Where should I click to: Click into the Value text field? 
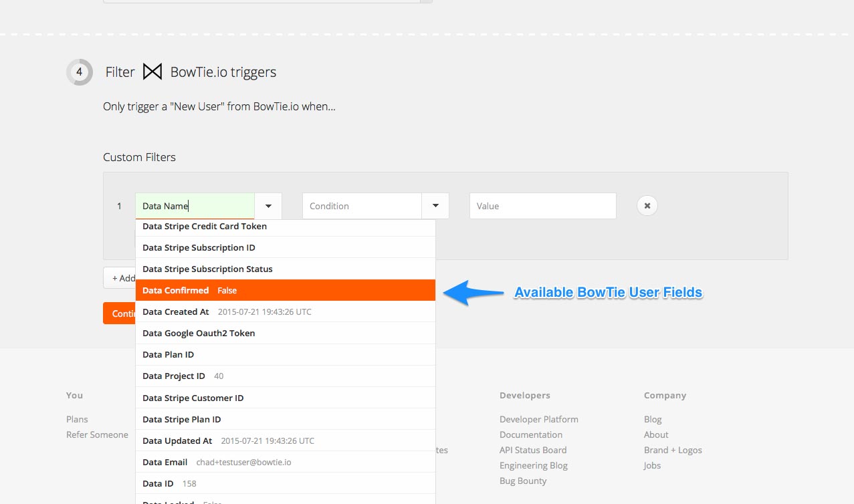(x=542, y=206)
